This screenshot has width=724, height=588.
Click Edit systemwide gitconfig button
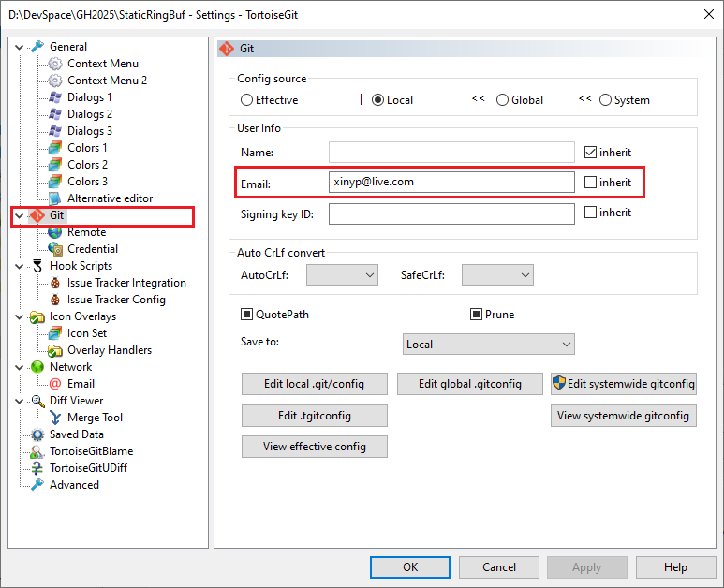(x=624, y=384)
